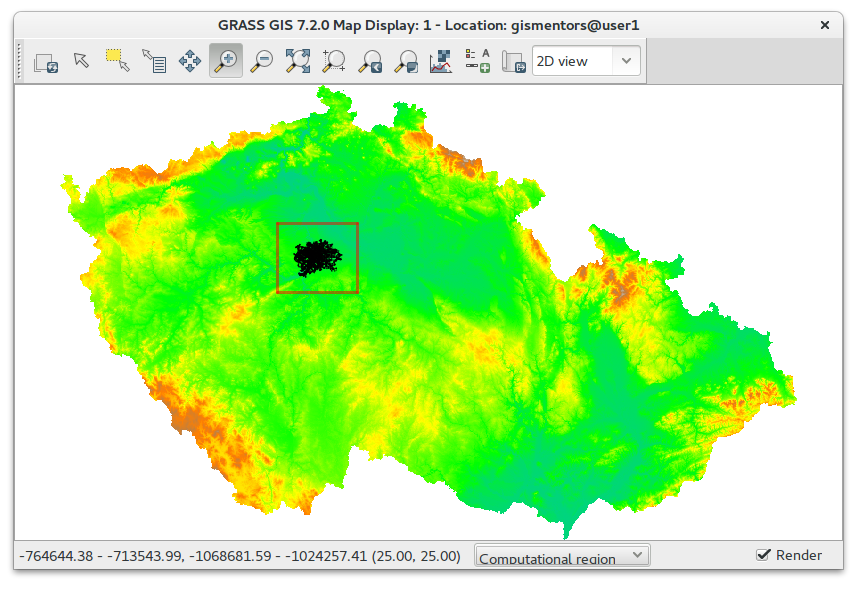Screen dimensions: 856x591
Task: Activate the Zoom in tool
Action: pos(226,61)
